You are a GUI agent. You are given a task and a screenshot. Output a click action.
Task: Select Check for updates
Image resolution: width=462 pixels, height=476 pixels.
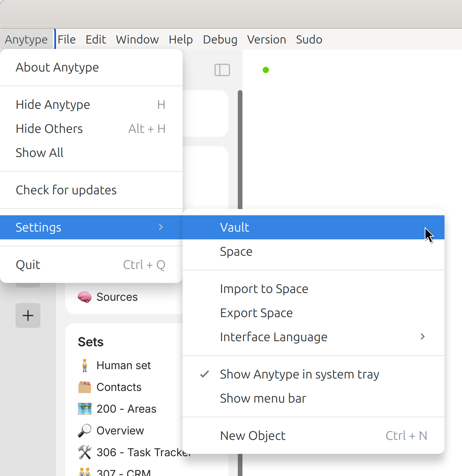91,190
